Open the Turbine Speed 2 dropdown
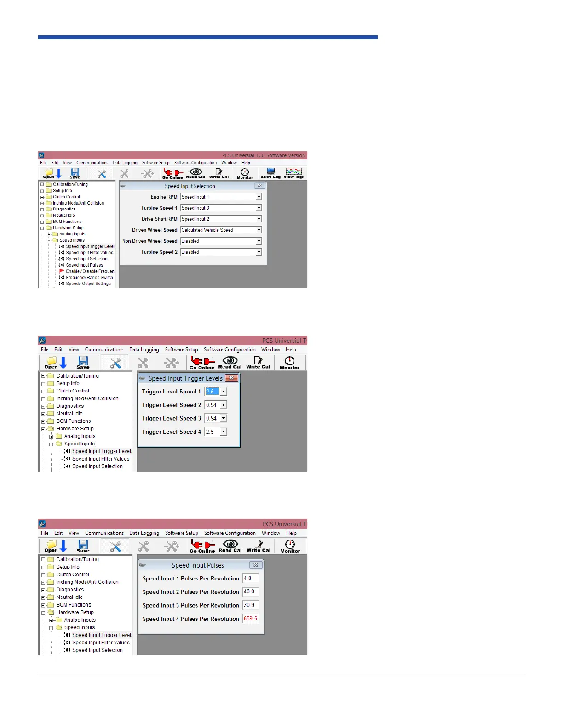This screenshot has width=563, height=728. pos(259,252)
